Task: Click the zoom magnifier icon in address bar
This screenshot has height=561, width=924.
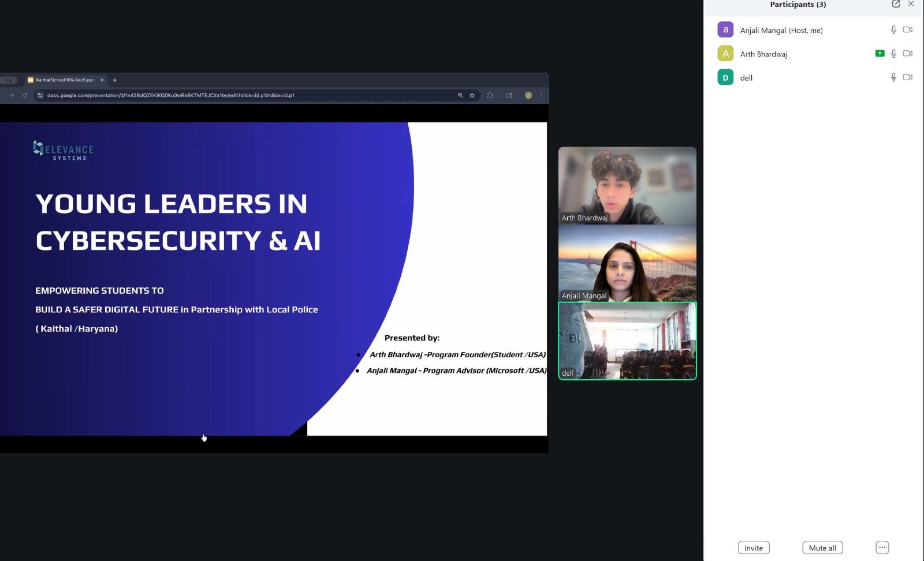Action: coord(460,96)
